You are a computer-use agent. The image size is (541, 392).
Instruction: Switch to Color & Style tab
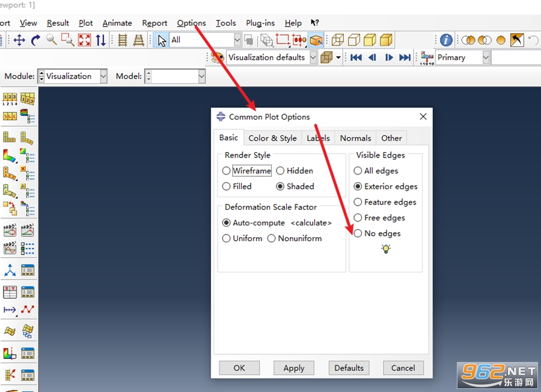pyautogui.click(x=272, y=138)
